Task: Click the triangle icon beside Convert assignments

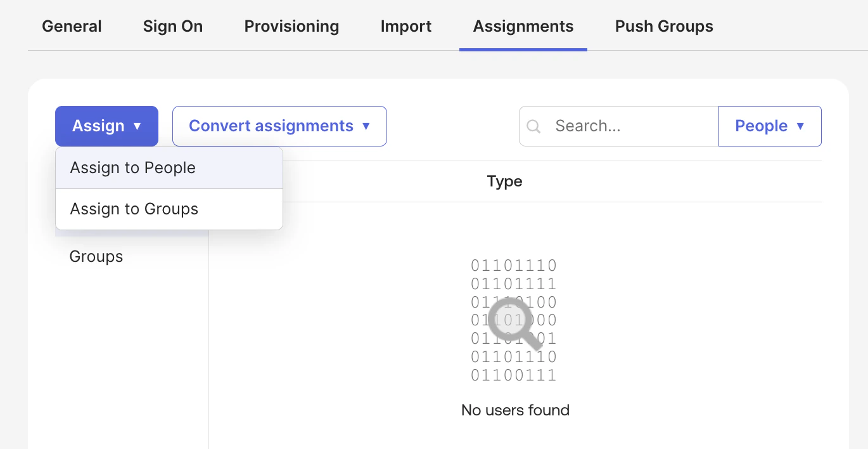Action: tap(366, 126)
